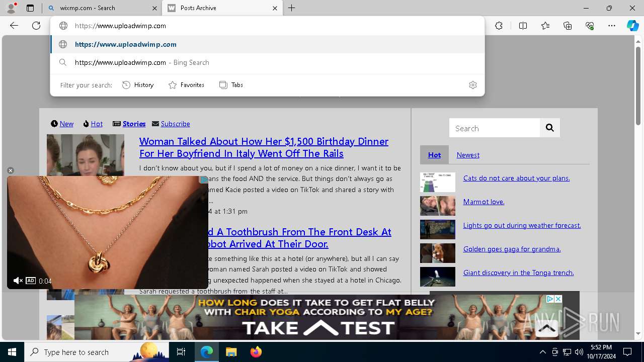Image resolution: width=644 pixels, height=362 pixels.
Task: Filter suggestions by Favorites
Action: 186,85
